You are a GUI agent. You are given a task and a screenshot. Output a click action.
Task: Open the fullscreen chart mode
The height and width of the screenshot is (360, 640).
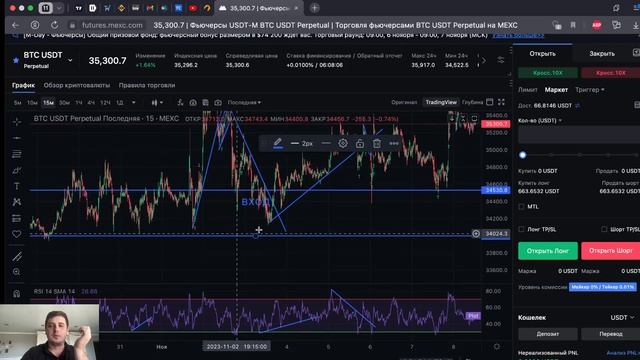point(501,102)
